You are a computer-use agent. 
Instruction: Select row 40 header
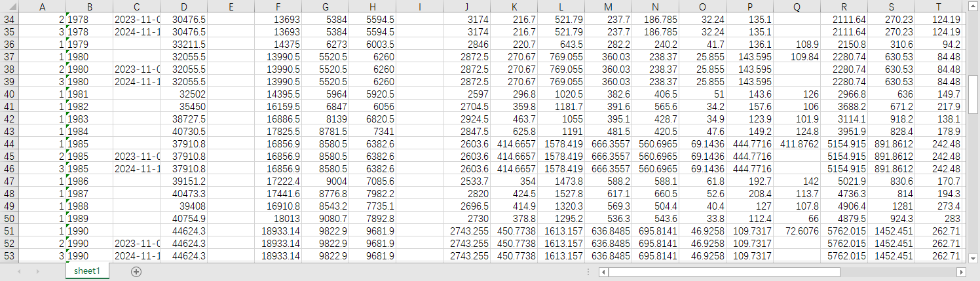10,94
